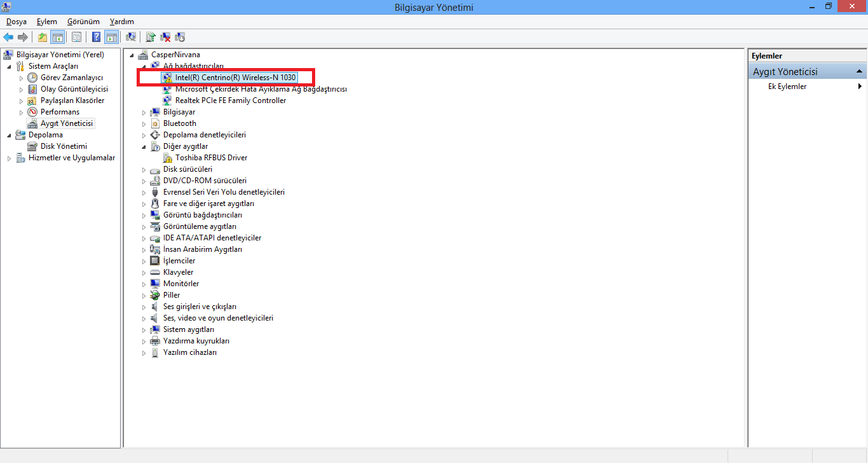Expand Yazılım cihazları category
The width and height of the screenshot is (868, 463).
coord(144,352)
